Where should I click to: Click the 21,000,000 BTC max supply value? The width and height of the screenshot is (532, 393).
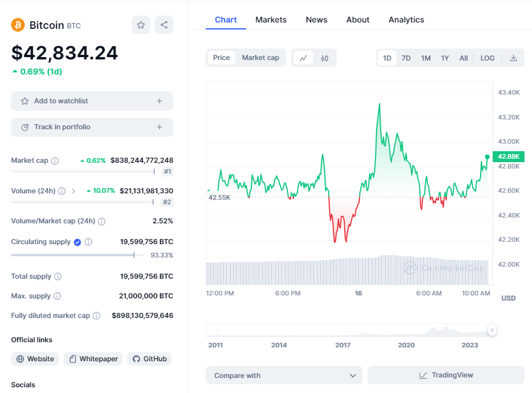pos(146,296)
